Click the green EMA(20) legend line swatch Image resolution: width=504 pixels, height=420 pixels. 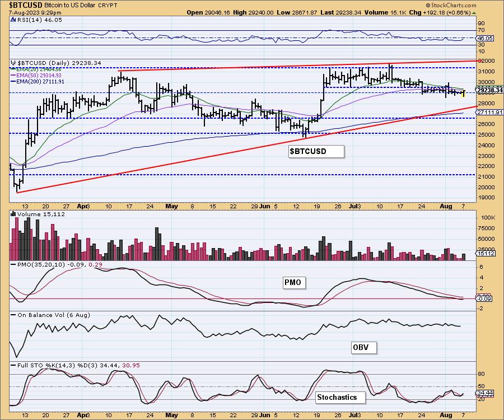(x=13, y=69)
